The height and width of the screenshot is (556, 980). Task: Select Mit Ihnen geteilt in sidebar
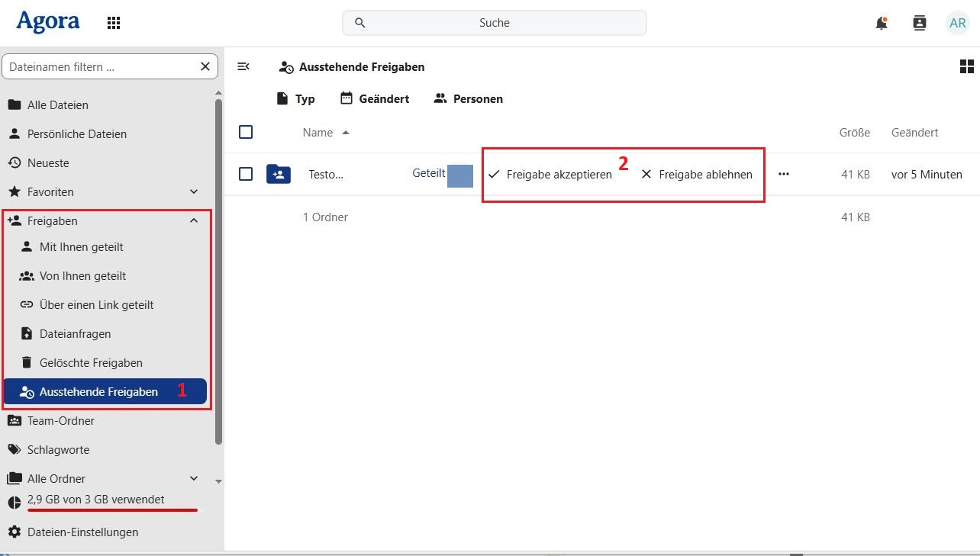(81, 247)
